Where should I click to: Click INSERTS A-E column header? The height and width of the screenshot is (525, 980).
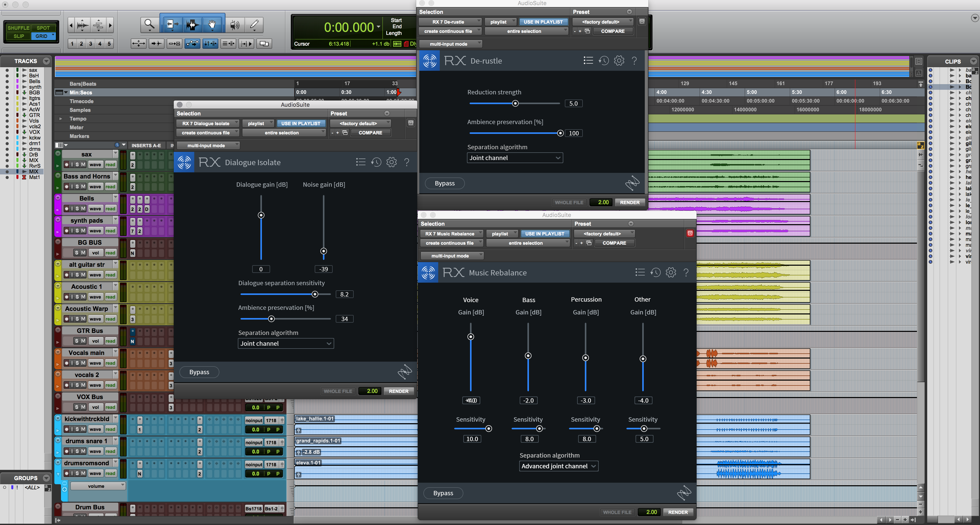146,145
